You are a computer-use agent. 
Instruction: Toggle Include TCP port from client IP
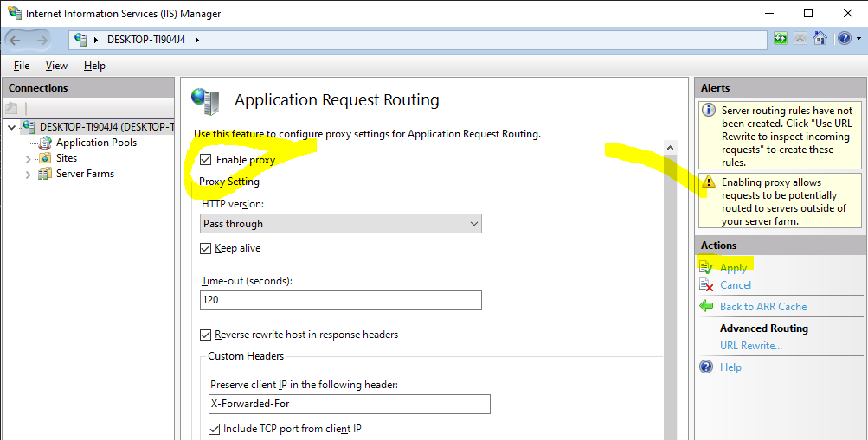215,429
